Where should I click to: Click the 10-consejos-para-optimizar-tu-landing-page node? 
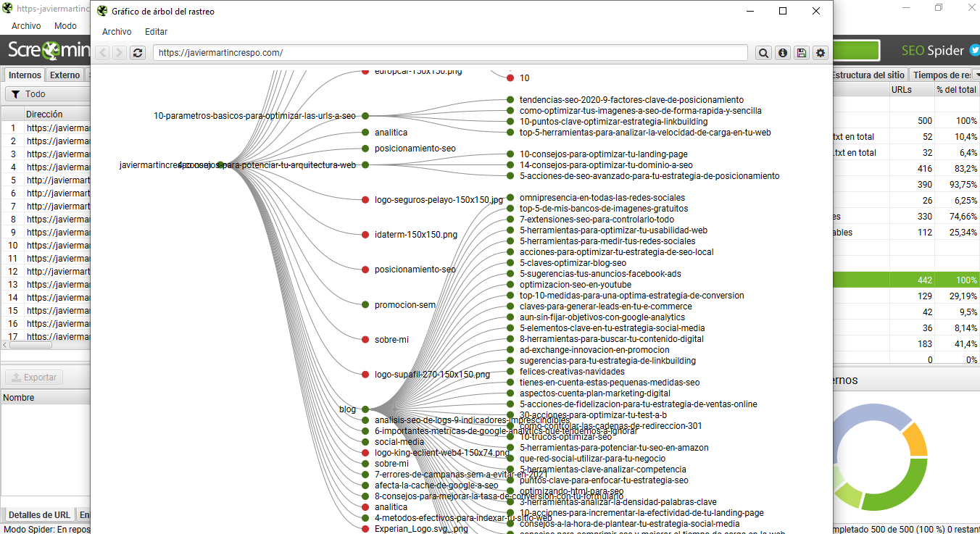[x=510, y=154]
